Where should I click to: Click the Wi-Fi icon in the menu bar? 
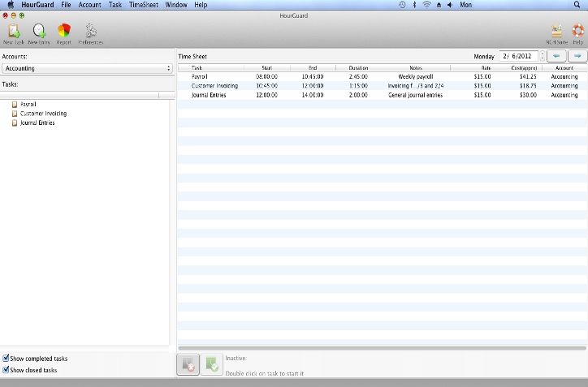tap(426, 5)
